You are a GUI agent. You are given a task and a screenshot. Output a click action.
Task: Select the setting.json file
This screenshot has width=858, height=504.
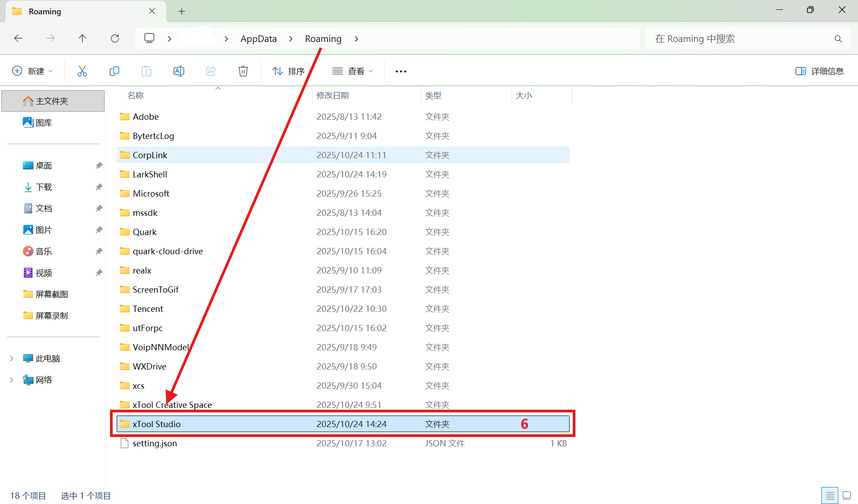[x=155, y=443]
